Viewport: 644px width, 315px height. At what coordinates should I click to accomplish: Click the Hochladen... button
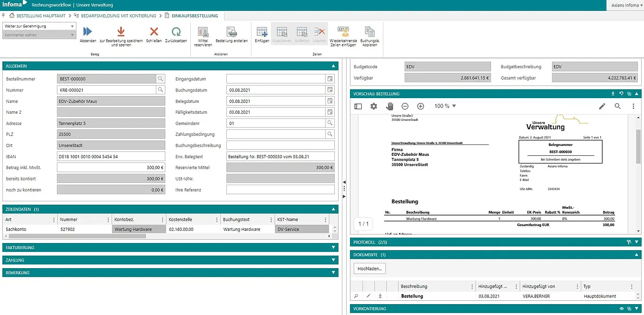(370, 269)
